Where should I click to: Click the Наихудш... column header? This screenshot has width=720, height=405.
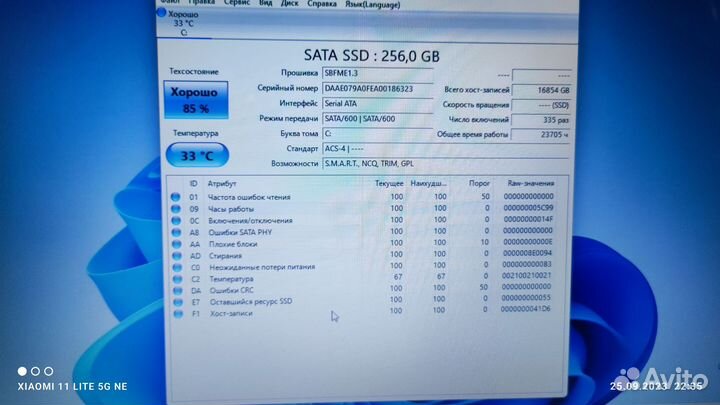tap(428, 183)
